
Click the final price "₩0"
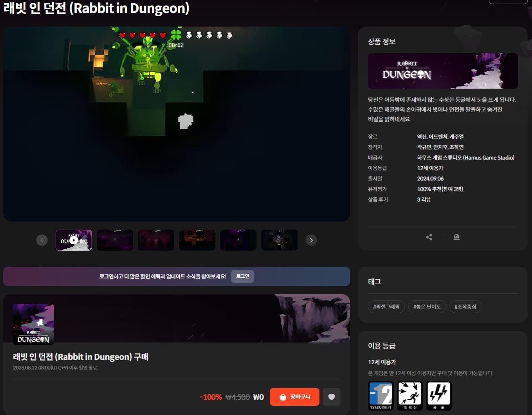pos(259,397)
